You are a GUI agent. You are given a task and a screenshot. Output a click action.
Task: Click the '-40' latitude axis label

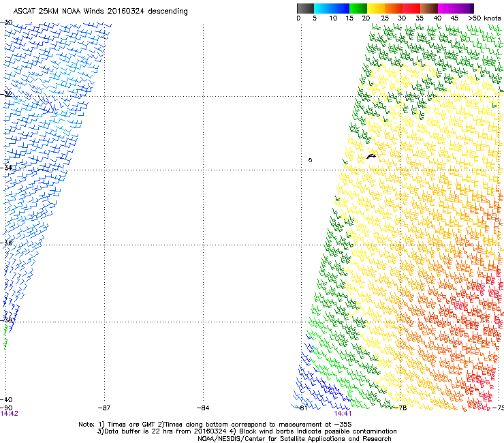coord(6,399)
